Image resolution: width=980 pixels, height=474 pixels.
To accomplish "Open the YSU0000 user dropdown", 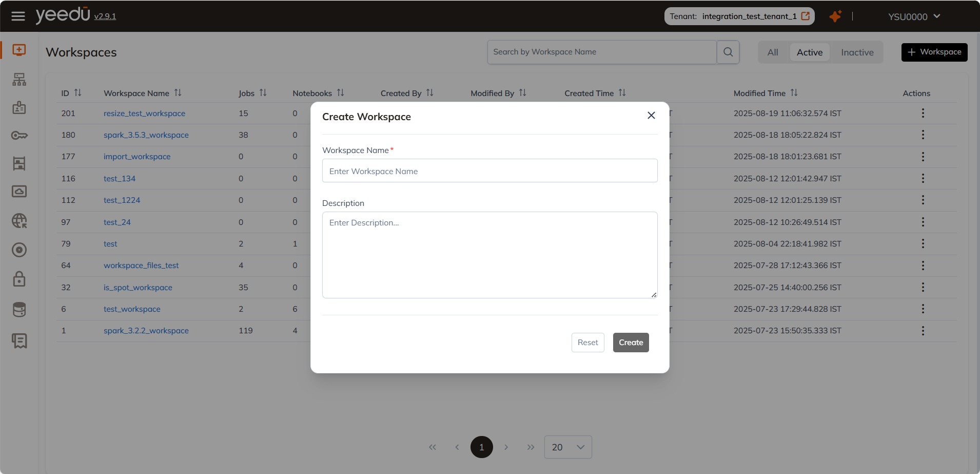I will [914, 16].
